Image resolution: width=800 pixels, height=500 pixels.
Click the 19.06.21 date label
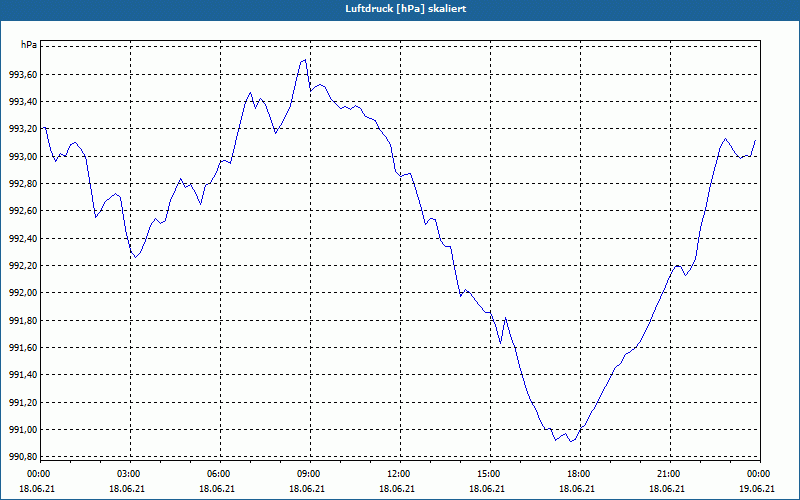tap(757, 489)
